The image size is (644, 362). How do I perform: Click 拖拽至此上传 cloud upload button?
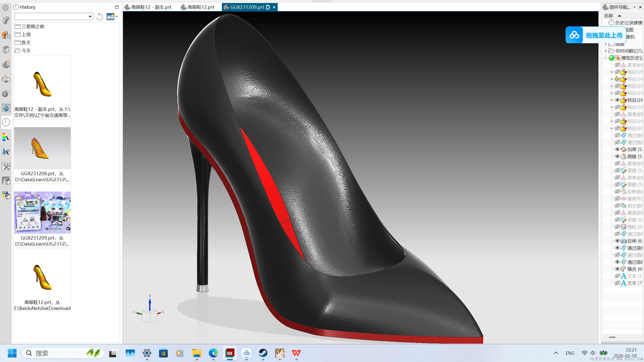[x=595, y=35]
